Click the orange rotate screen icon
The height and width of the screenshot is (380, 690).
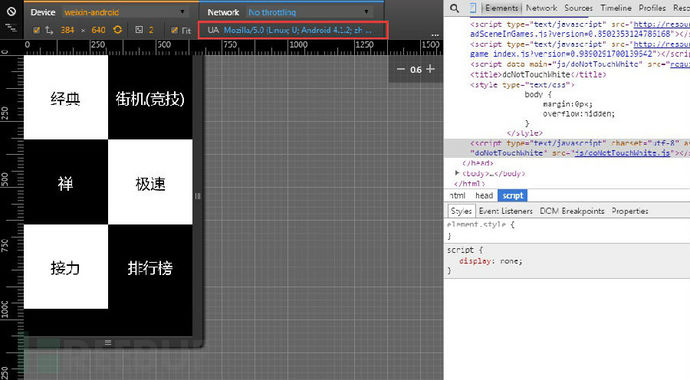coord(117,30)
